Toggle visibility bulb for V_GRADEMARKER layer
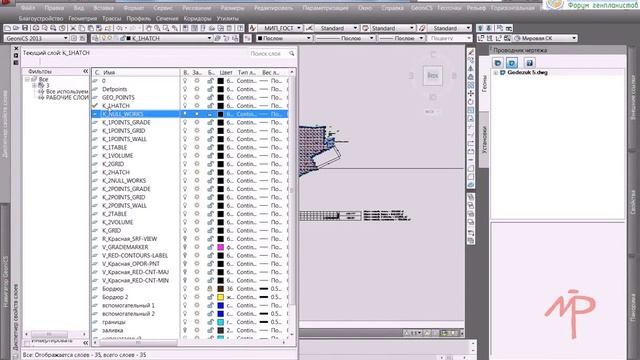 tap(185, 247)
